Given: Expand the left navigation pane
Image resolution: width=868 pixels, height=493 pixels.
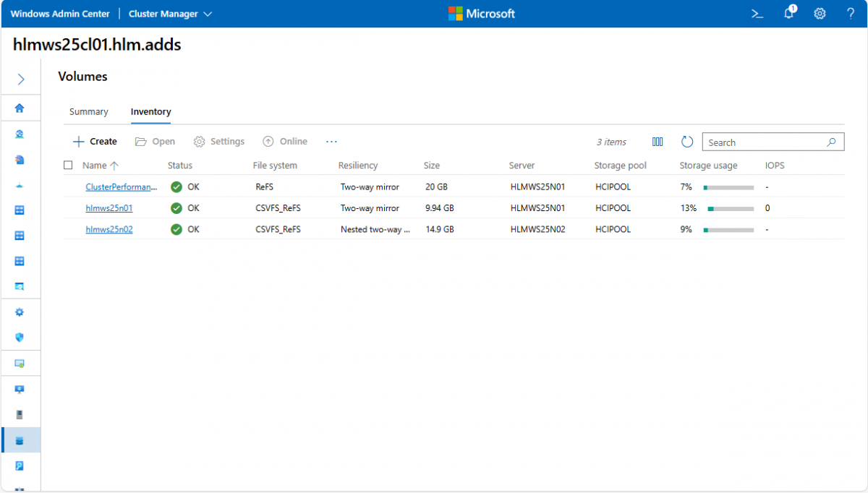Looking at the screenshot, I should 20,80.
